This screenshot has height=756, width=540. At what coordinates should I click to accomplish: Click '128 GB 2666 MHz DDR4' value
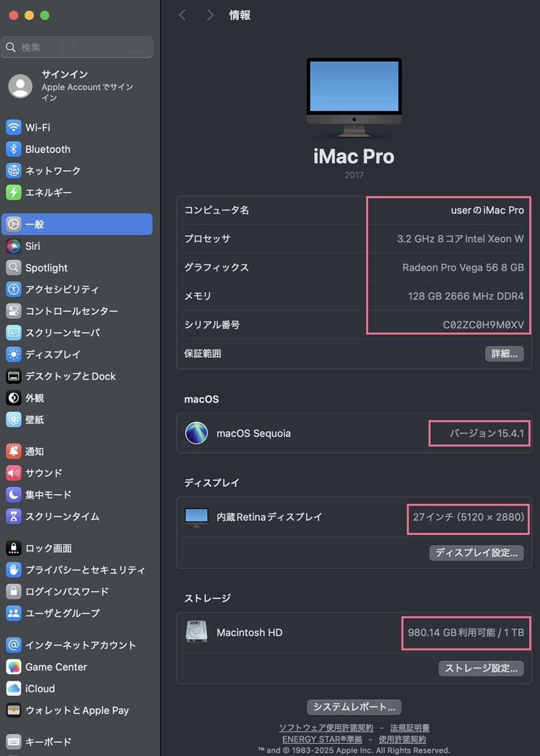pyautogui.click(x=466, y=296)
